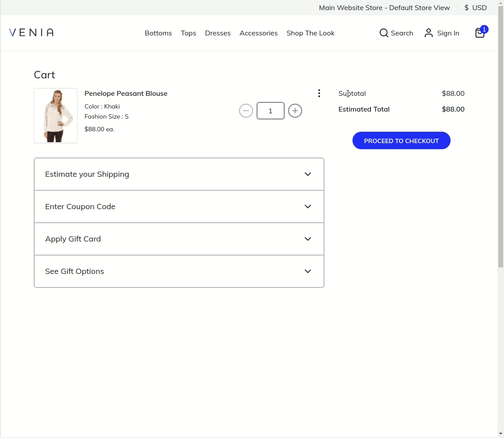Open the Tops menu
The image size is (504, 438).
[x=188, y=33]
